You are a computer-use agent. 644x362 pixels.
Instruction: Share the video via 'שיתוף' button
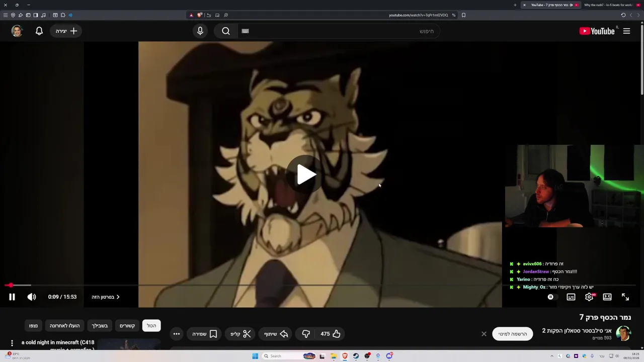point(276,334)
